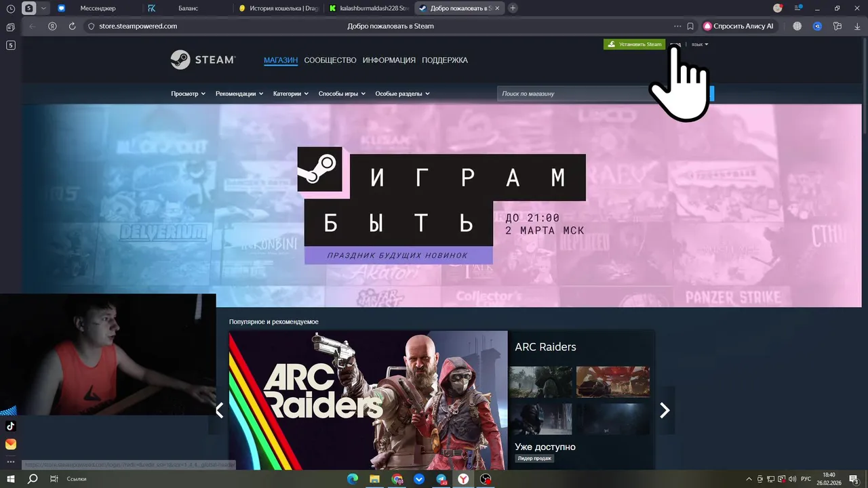Expand the Особые разделы dropdown
The image size is (868, 488).
[x=402, y=94]
